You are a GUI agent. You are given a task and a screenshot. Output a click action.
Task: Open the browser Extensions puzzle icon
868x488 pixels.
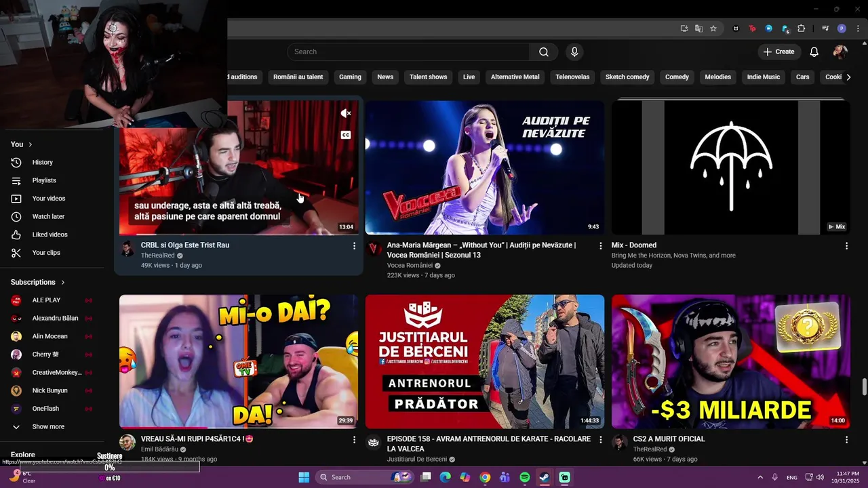pos(802,28)
